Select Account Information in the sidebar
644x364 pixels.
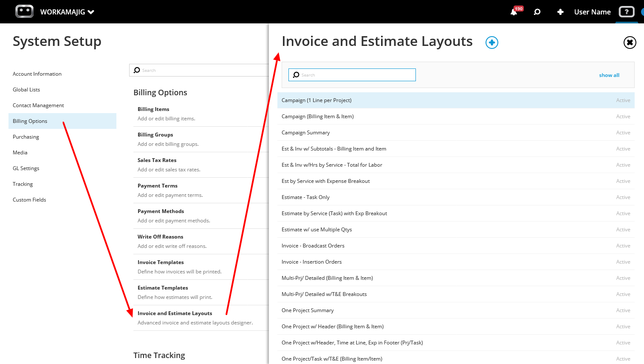pos(62,74)
